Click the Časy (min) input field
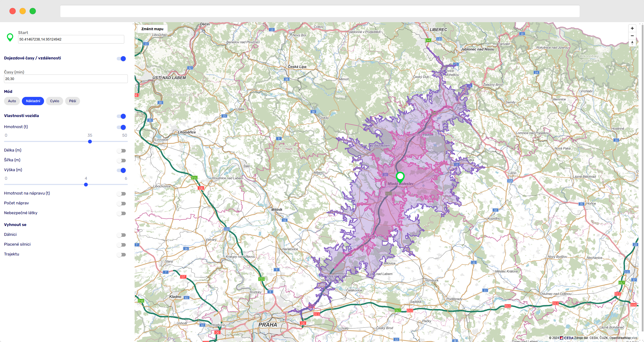Screen dimensions: 644x342 66,79
